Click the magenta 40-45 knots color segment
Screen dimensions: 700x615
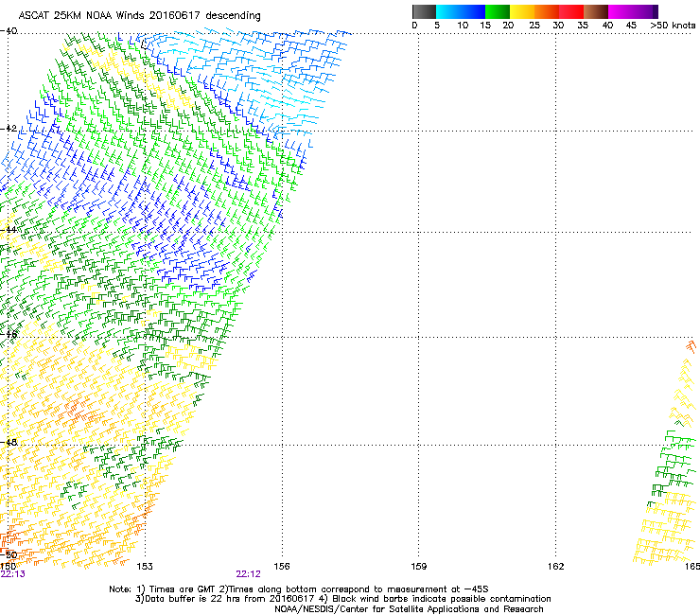tap(621, 11)
